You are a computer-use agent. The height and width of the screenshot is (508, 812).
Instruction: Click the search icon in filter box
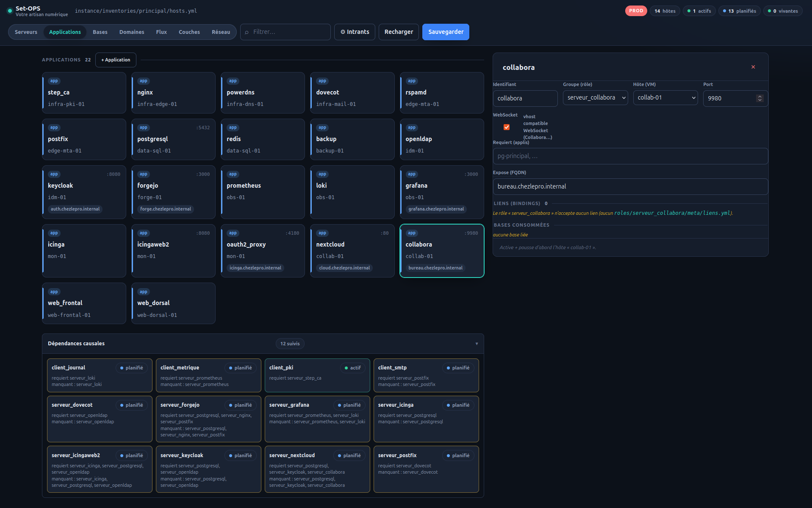(x=247, y=32)
